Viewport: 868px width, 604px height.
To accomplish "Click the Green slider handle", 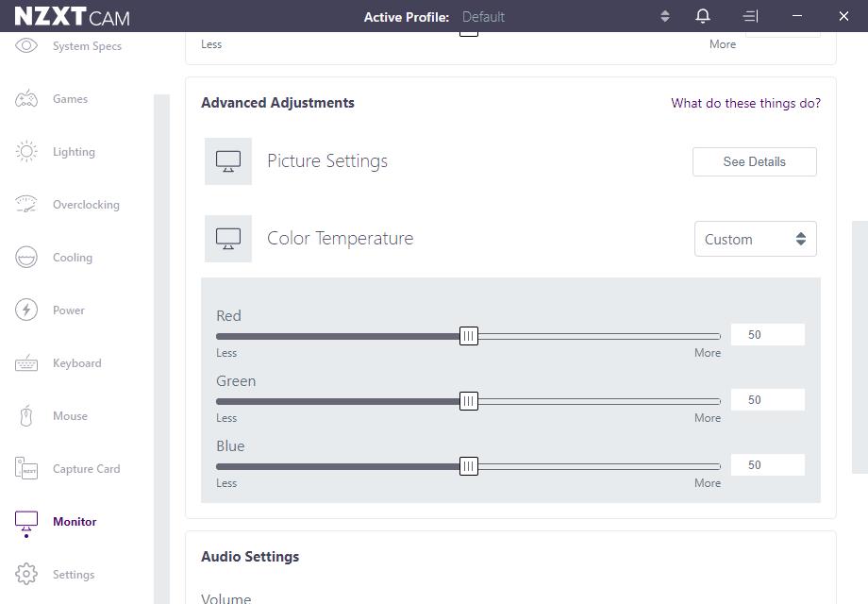I will (x=469, y=400).
